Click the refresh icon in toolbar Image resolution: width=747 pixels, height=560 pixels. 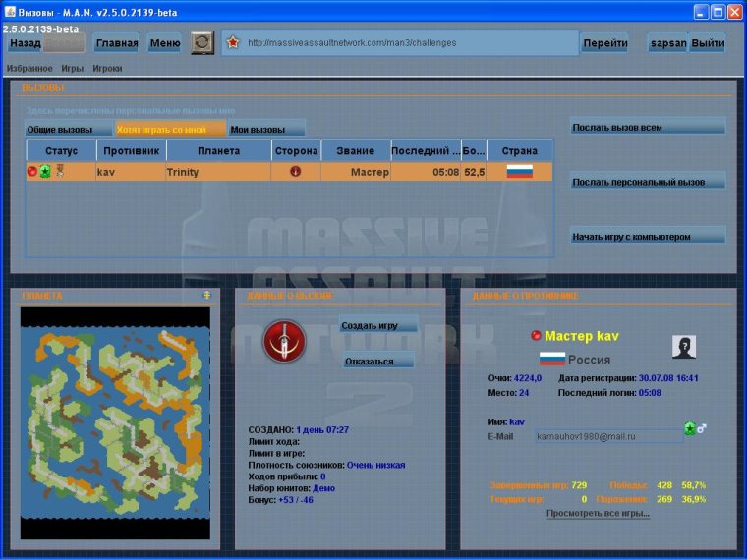pos(202,43)
